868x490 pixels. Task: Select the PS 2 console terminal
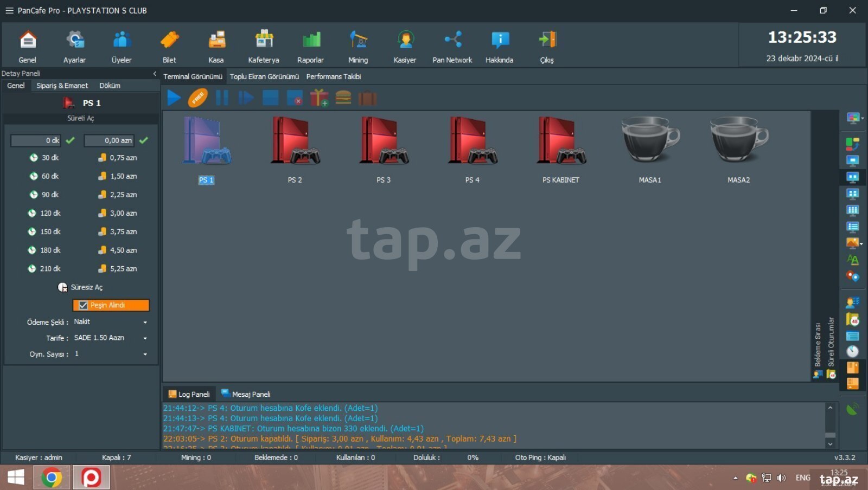(x=295, y=150)
